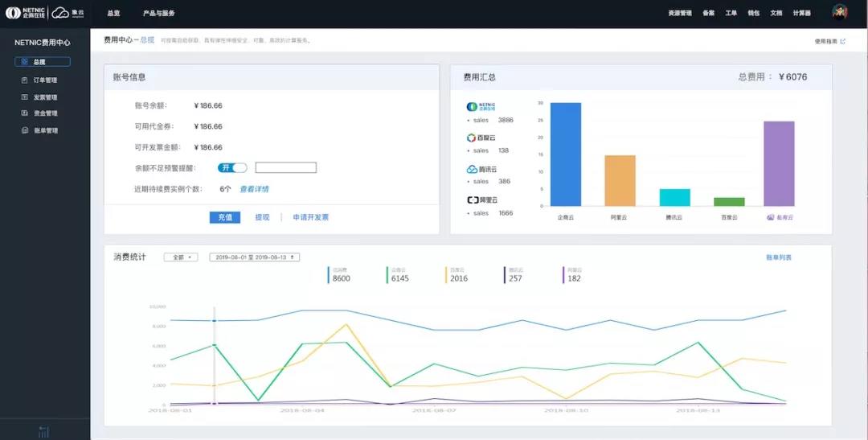Click the balance warning threshold input field
This screenshot has width=868, height=440.
[x=285, y=167]
